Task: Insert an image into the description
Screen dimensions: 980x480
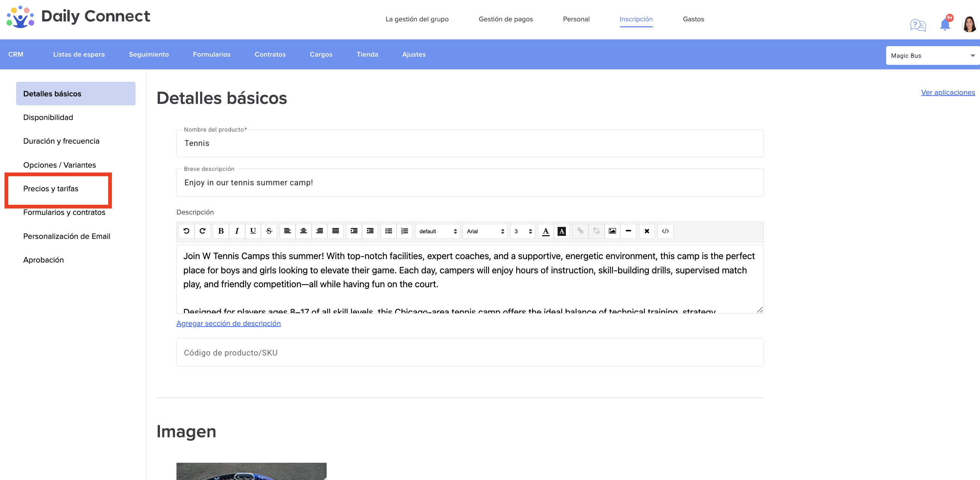Action: pos(612,231)
